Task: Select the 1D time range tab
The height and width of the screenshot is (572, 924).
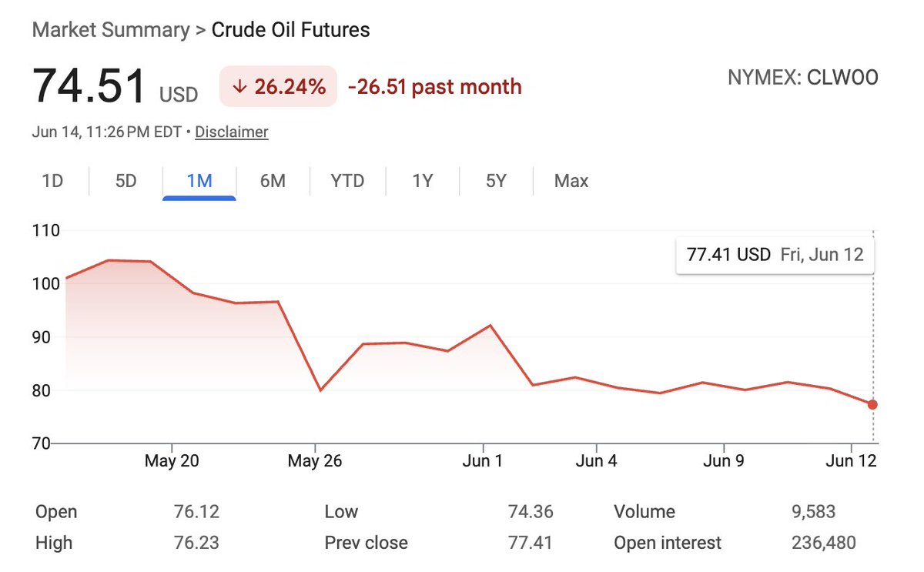Action: 52,182
